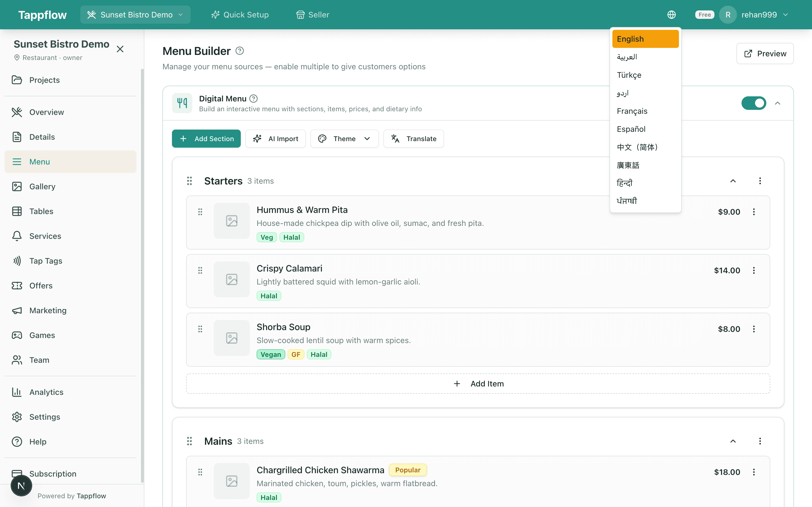Click the Quick Setup sparkle icon
This screenshot has width=812, height=507.
(x=215, y=14)
